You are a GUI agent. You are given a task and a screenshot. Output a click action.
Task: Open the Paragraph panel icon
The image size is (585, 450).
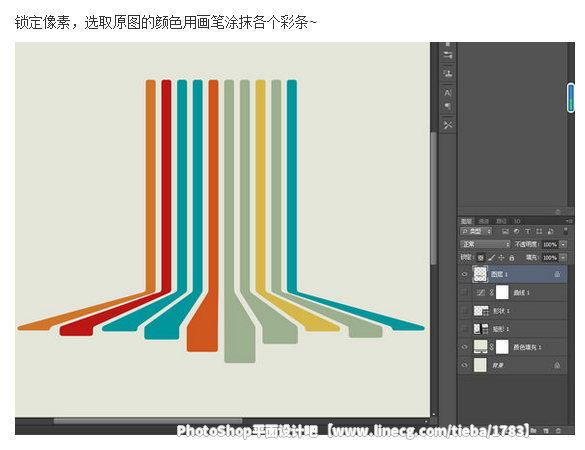click(x=448, y=106)
